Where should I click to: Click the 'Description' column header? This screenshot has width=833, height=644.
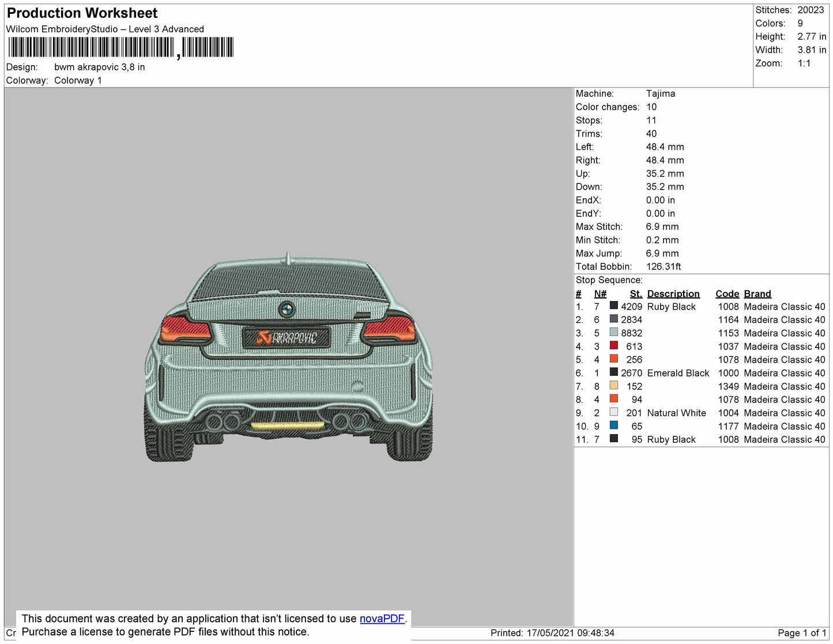tap(673, 293)
